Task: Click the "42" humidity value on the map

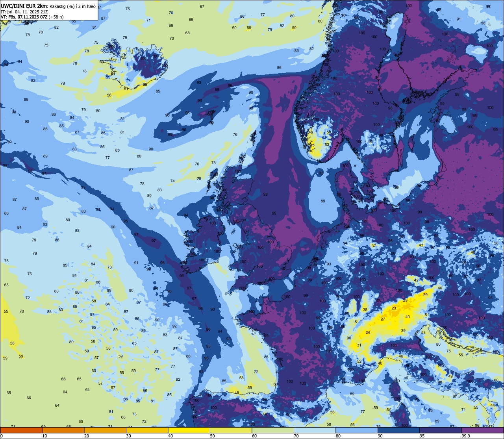Action: (416, 280)
